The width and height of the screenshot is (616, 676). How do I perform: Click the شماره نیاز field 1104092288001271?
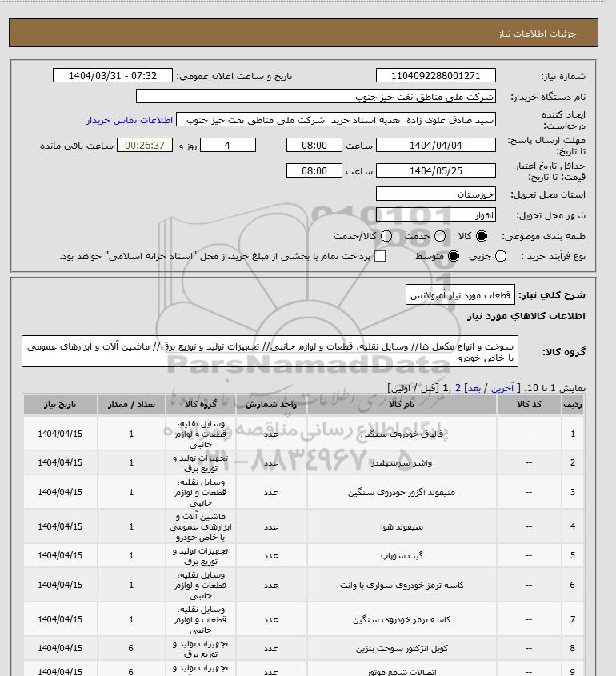(436, 75)
